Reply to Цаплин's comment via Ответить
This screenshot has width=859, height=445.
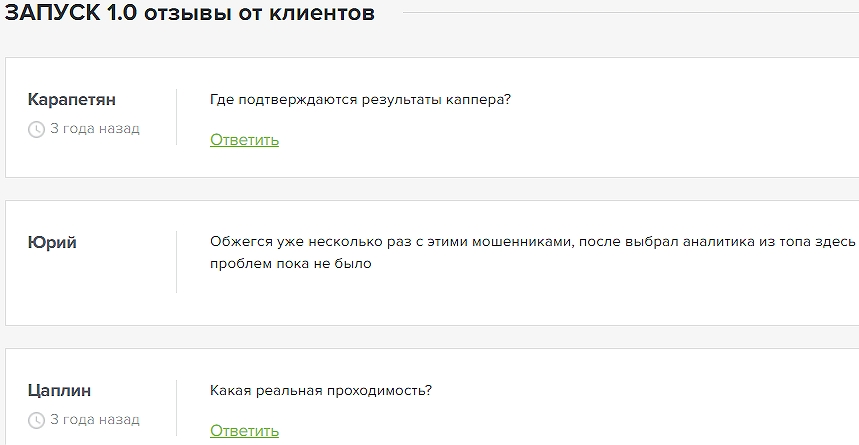pyautogui.click(x=244, y=431)
